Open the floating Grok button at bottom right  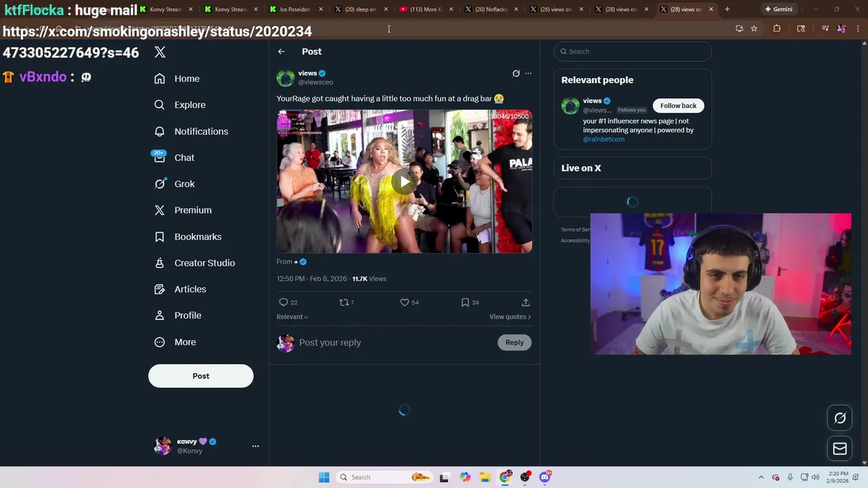pyautogui.click(x=840, y=418)
